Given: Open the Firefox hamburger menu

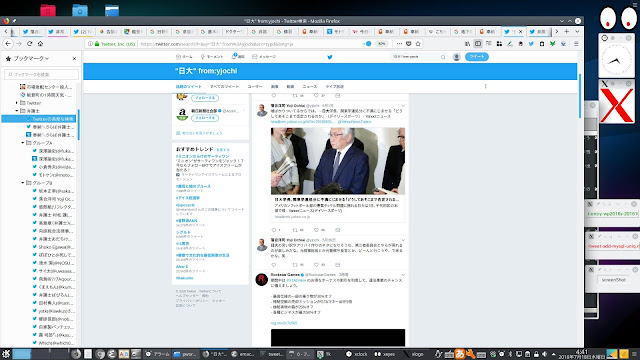Looking at the screenshot, I should [x=576, y=44].
